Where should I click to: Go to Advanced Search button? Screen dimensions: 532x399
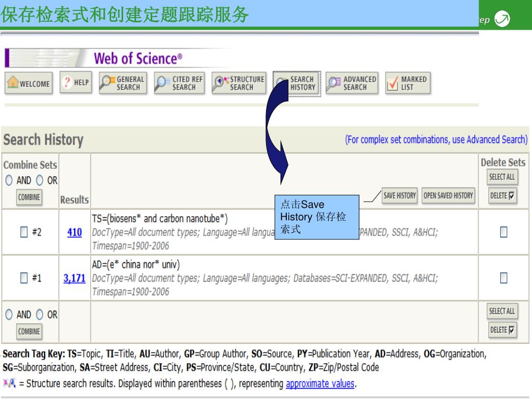pyautogui.click(x=352, y=83)
